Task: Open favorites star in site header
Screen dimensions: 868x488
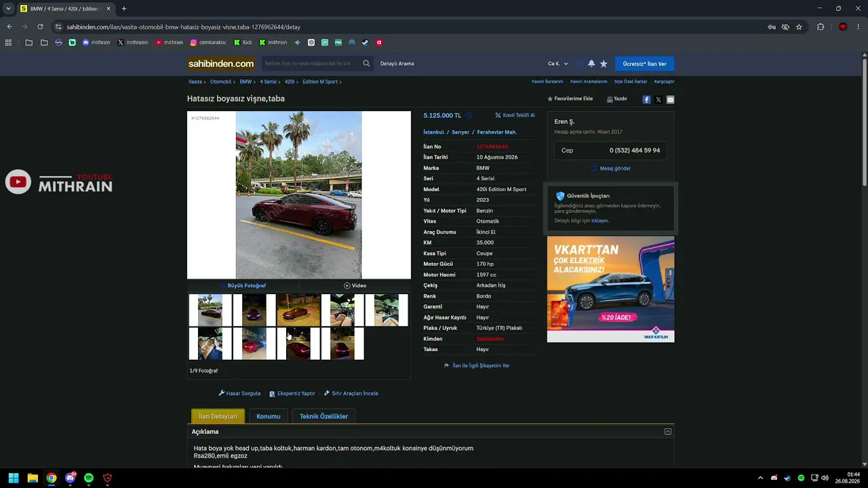Action: pos(604,64)
